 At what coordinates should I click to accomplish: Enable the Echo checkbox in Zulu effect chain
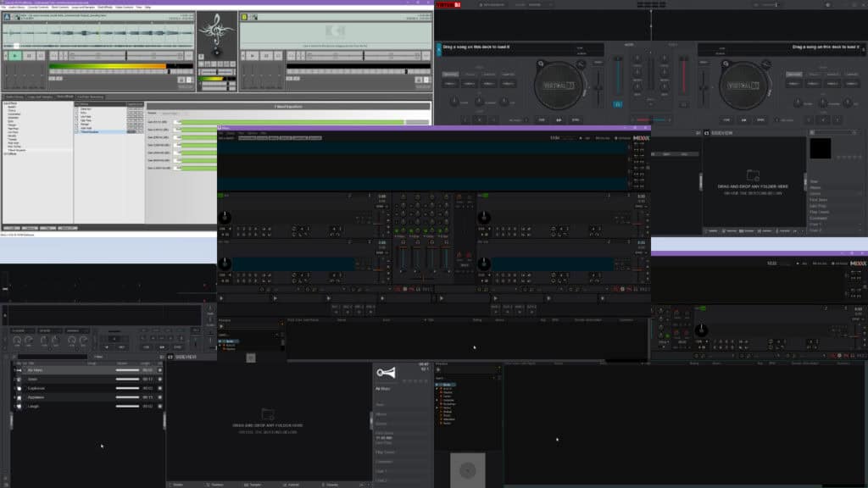click(76, 113)
